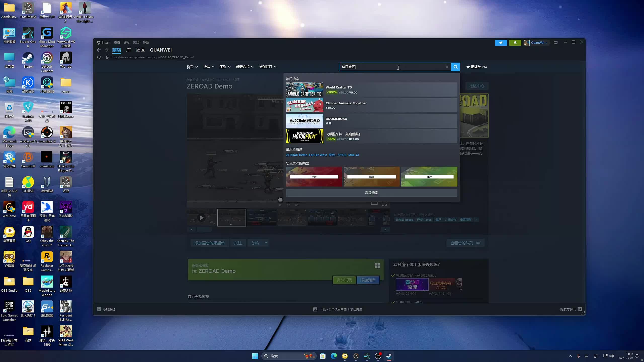644x362 pixels.
Task: Open the announcements megaphone icon
Action: 501,43
